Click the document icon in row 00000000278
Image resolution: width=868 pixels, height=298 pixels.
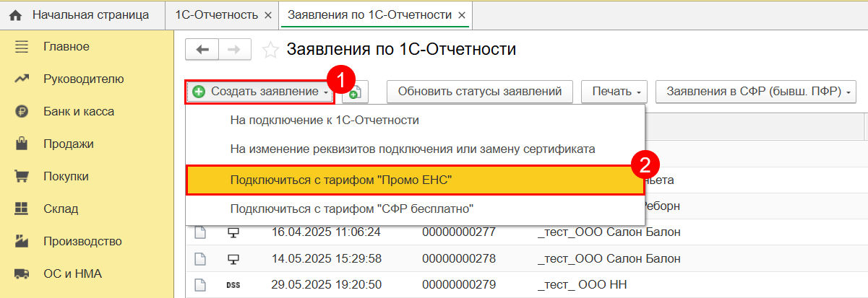pyautogui.click(x=199, y=258)
